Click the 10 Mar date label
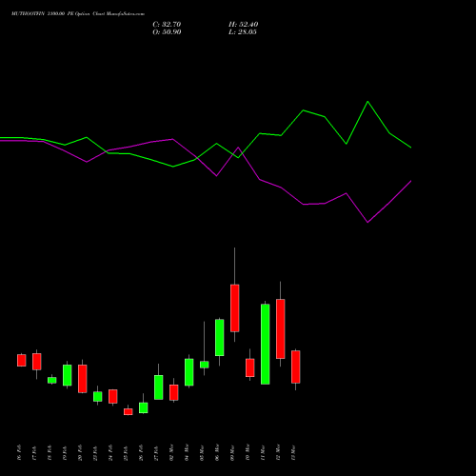Screen dimensions: 476x476 click(248, 452)
